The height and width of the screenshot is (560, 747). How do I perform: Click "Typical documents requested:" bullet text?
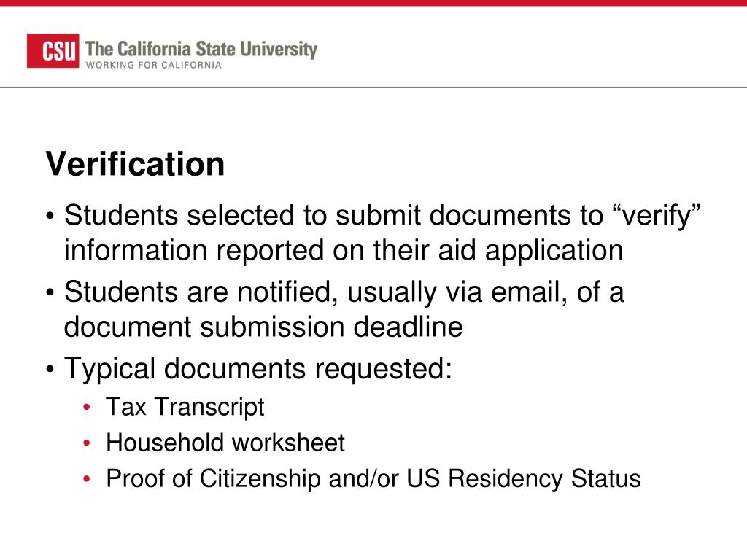pos(258,369)
